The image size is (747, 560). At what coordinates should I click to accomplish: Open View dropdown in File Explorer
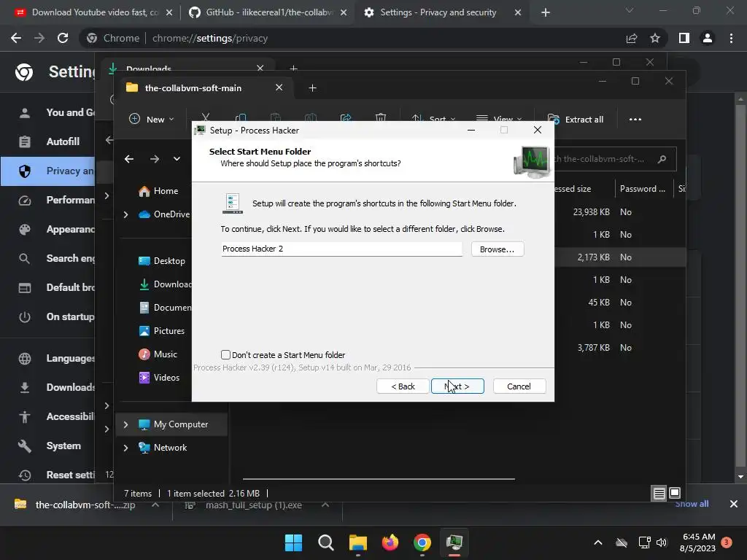(x=499, y=119)
